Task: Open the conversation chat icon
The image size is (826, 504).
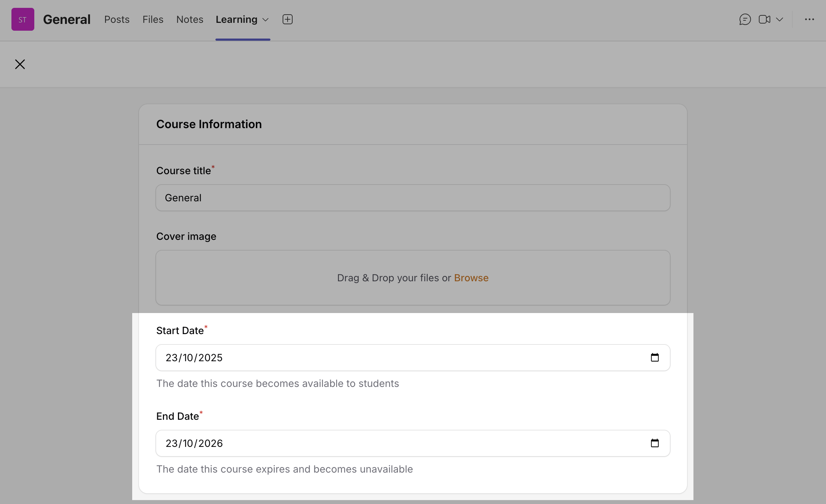Action: (x=745, y=19)
